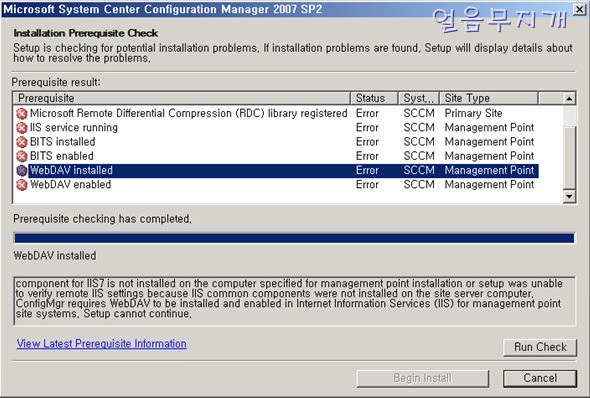Click Error status in the WebDAV enabled row
590x398 pixels.
point(367,185)
